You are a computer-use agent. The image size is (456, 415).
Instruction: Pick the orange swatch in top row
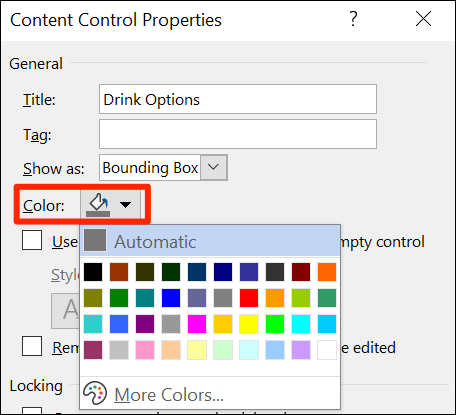click(327, 272)
